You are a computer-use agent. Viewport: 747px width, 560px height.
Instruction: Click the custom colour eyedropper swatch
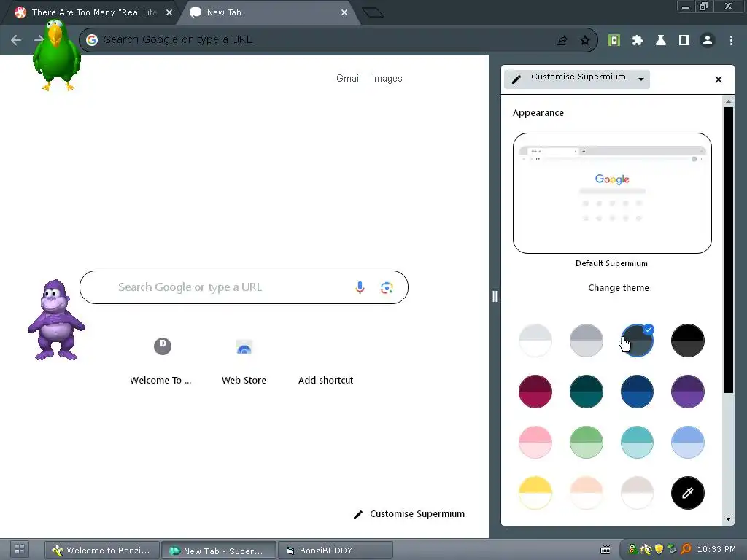point(687,493)
